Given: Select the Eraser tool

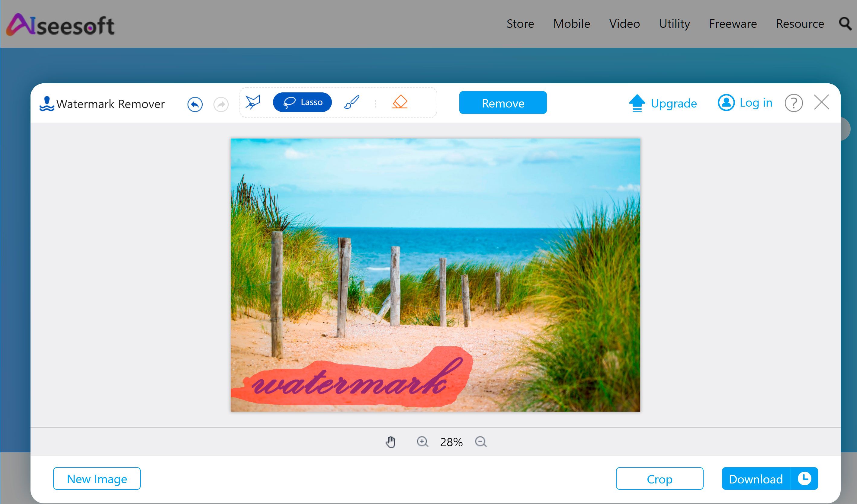Looking at the screenshot, I should (400, 103).
